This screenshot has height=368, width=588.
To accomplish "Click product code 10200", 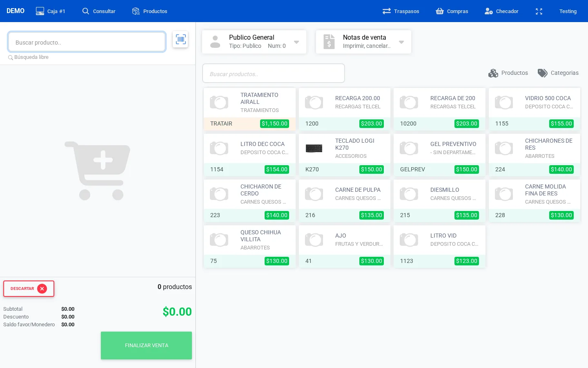I will 408,123.
